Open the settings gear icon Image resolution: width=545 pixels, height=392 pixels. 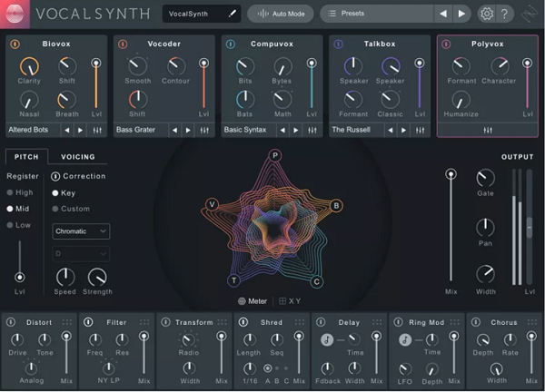pos(487,14)
